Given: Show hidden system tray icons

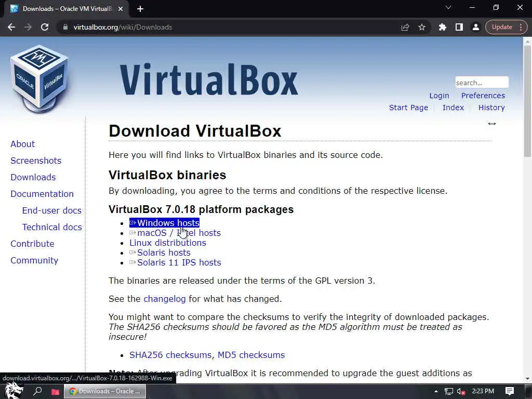Looking at the screenshot, I should (436, 391).
